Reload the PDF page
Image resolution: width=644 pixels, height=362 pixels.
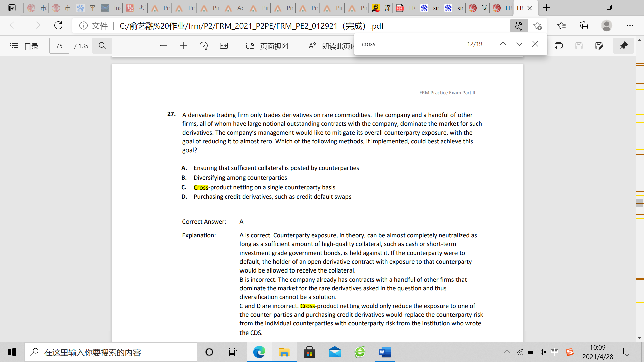click(x=58, y=25)
